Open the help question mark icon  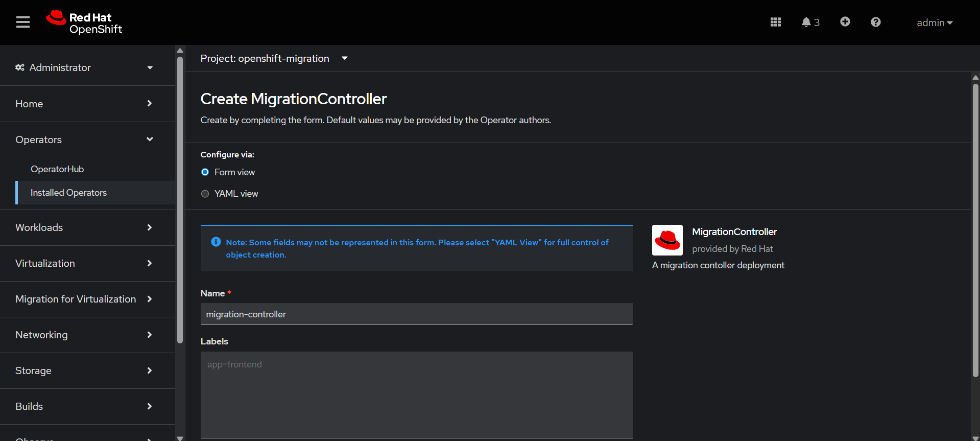875,22
